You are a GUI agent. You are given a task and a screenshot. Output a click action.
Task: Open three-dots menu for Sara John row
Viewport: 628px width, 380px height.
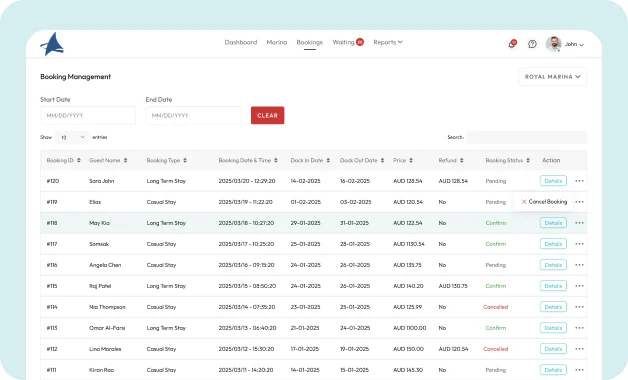(579, 181)
